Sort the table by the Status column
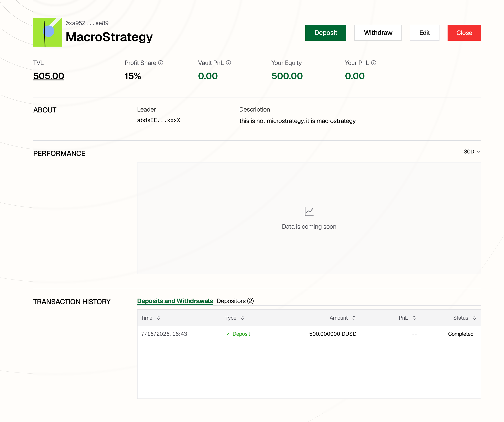This screenshot has width=504, height=422. (x=474, y=318)
